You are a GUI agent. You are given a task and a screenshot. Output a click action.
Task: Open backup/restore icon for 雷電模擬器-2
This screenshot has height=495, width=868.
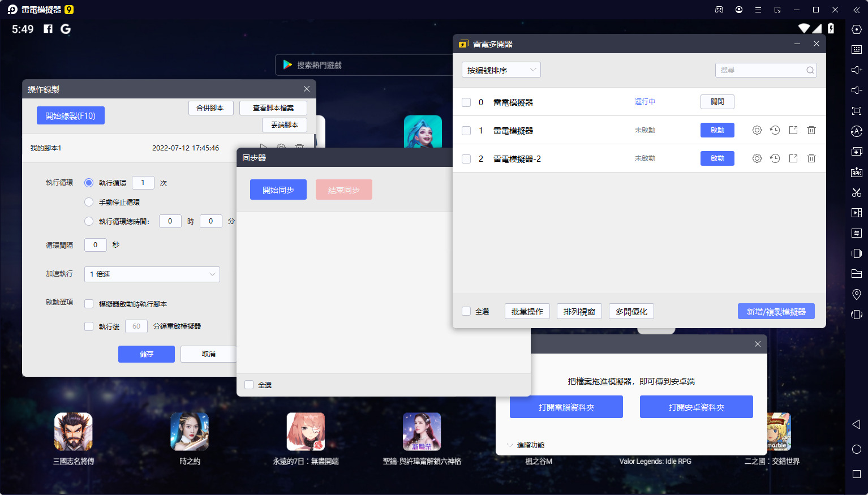(775, 158)
